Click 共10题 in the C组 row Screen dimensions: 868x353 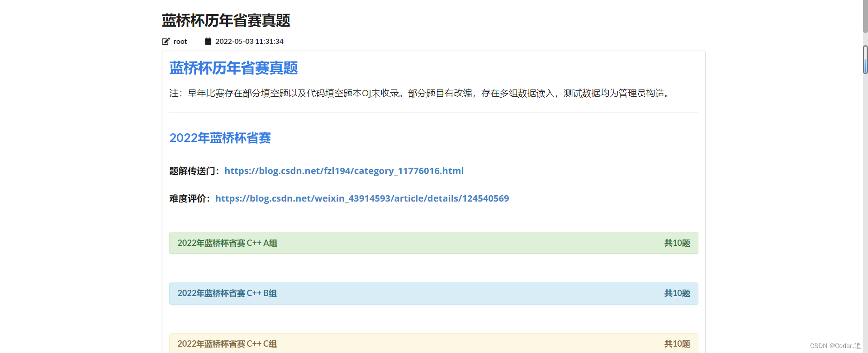click(677, 344)
